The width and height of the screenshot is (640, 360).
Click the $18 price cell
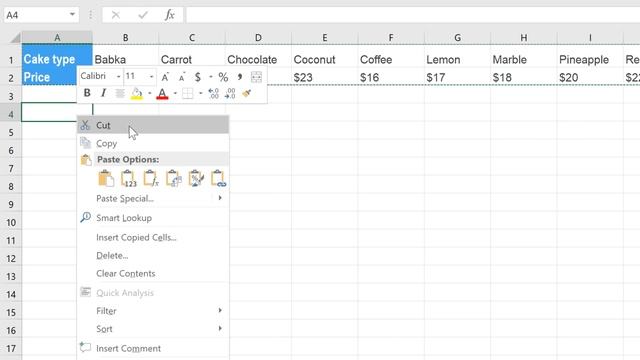[x=524, y=77]
